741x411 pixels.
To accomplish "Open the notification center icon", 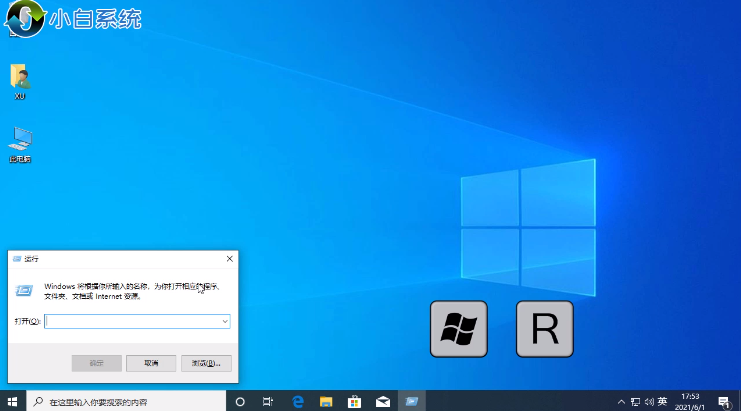I will (x=723, y=402).
